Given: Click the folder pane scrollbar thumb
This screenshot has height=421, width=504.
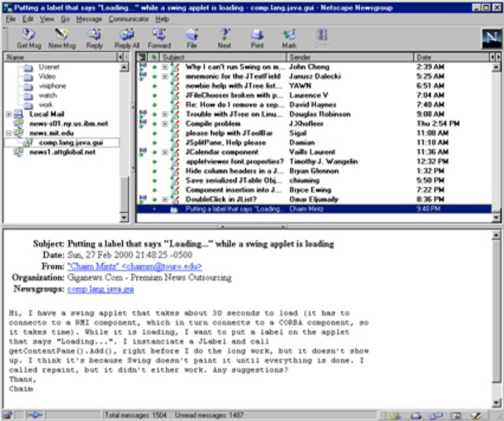Looking at the screenshot, I should 124,195.
